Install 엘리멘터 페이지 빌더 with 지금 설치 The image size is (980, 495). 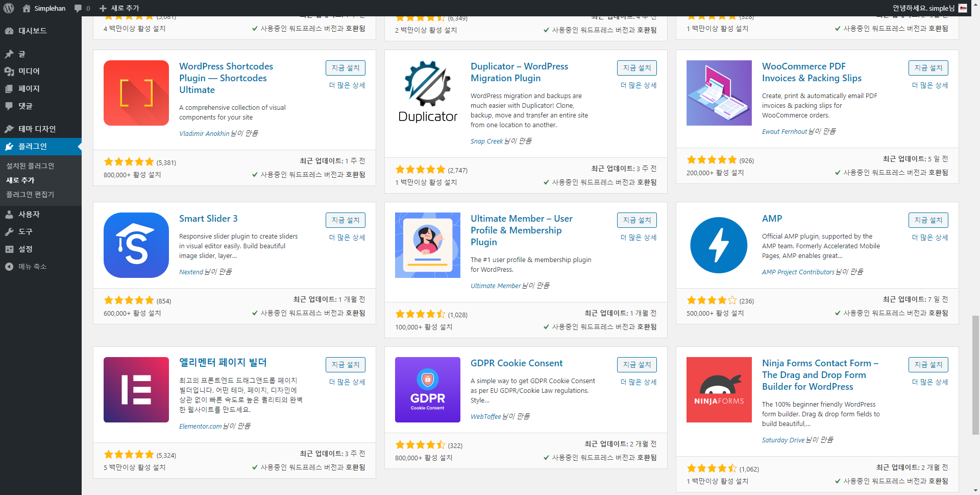pyautogui.click(x=346, y=365)
